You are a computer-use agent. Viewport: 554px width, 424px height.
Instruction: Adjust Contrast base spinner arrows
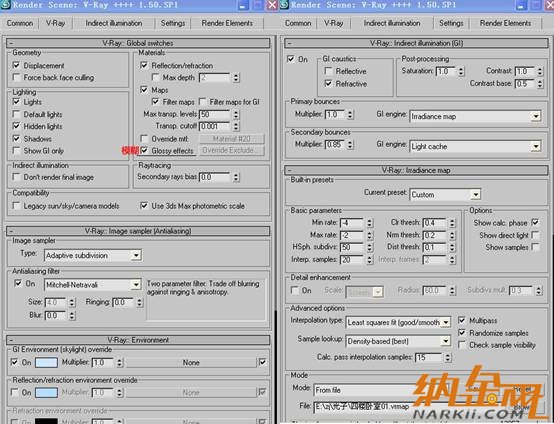tap(540, 84)
